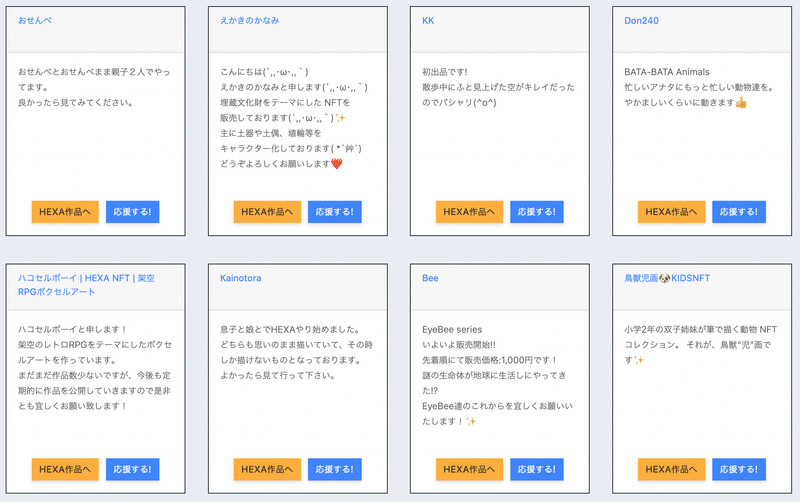Open the 鳥獣児画 KIDSNFT creator link

click(667, 278)
